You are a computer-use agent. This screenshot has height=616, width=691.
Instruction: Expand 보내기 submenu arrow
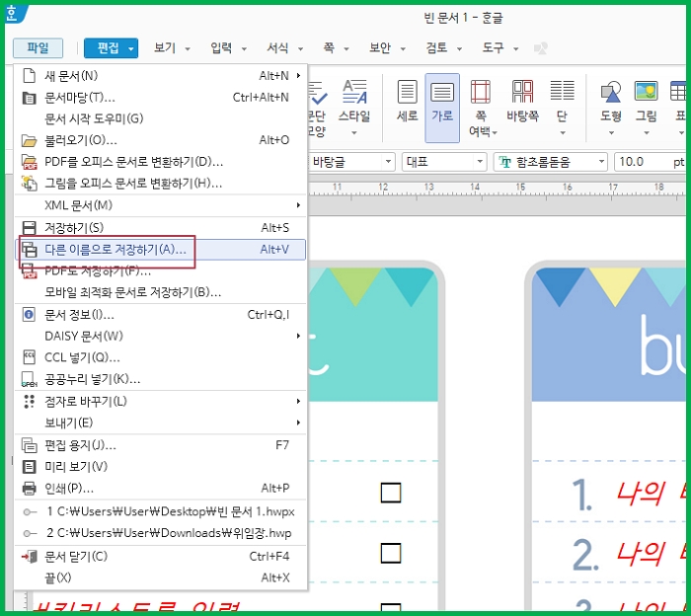[x=298, y=423]
